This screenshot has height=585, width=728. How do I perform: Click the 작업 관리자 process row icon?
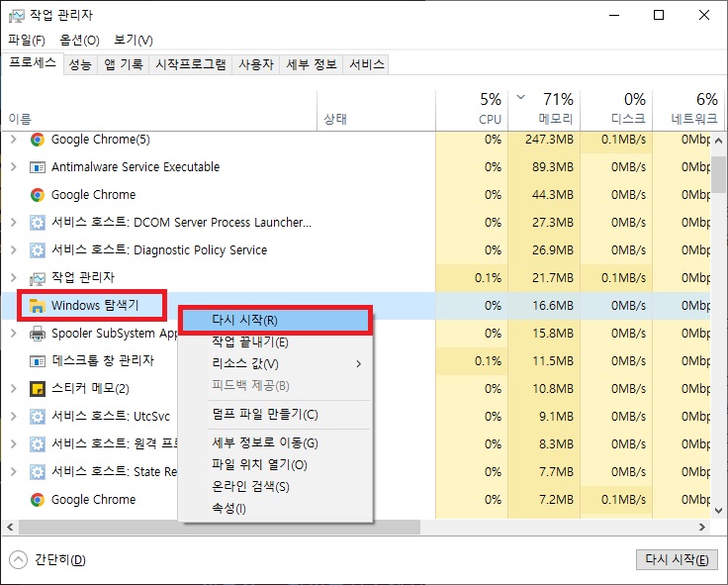(x=38, y=278)
